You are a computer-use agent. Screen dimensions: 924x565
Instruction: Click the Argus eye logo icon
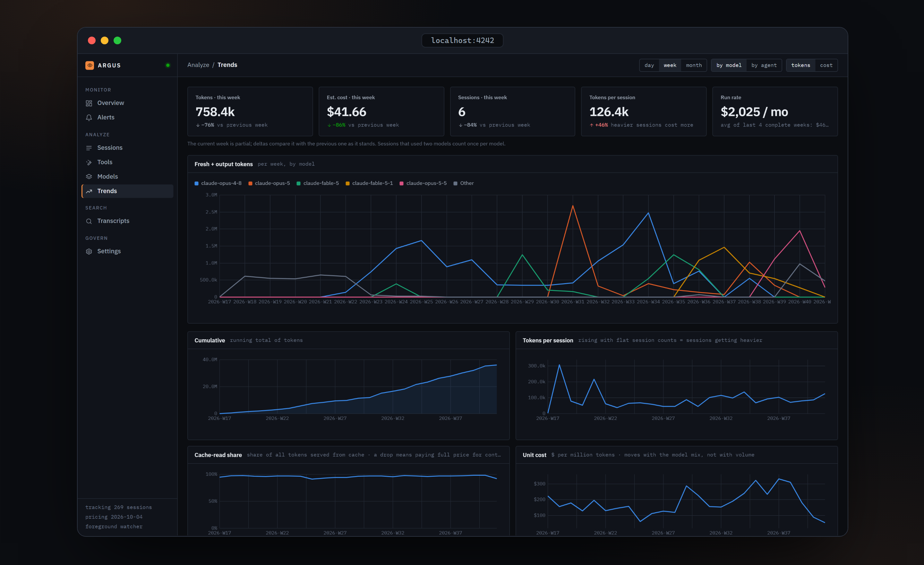pyautogui.click(x=90, y=65)
